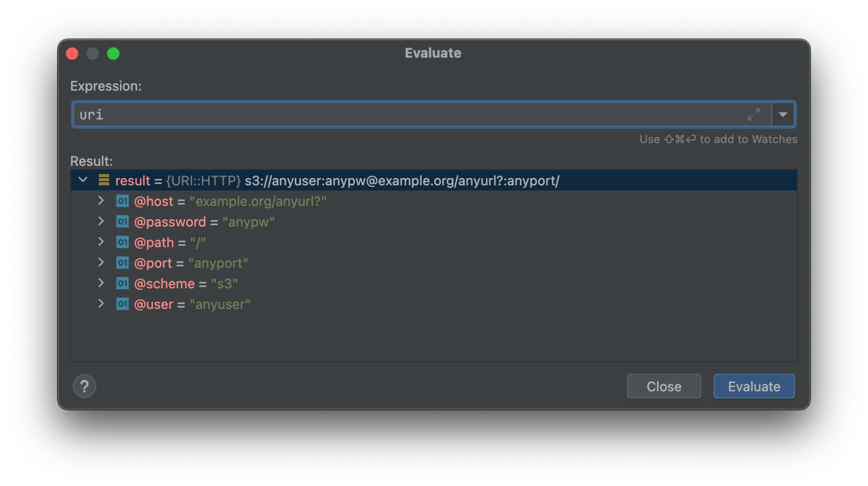This screenshot has height=486, width=868.
Task: Click the green zoom window button
Action: pos(113,54)
